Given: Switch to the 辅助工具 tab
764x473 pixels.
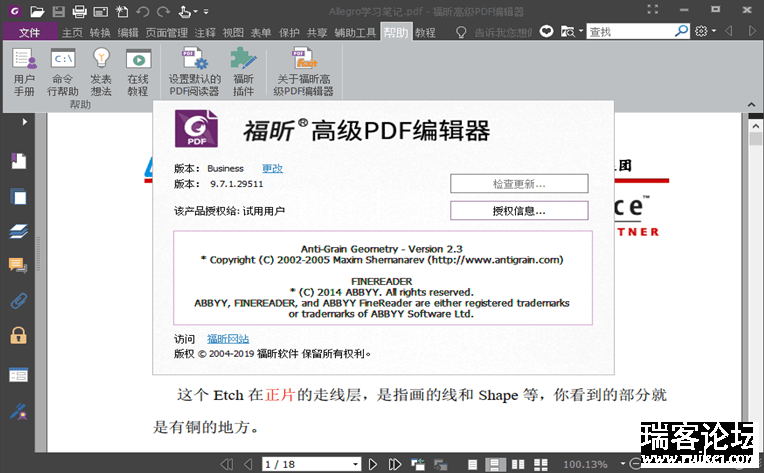Looking at the screenshot, I should coord(355,33).
